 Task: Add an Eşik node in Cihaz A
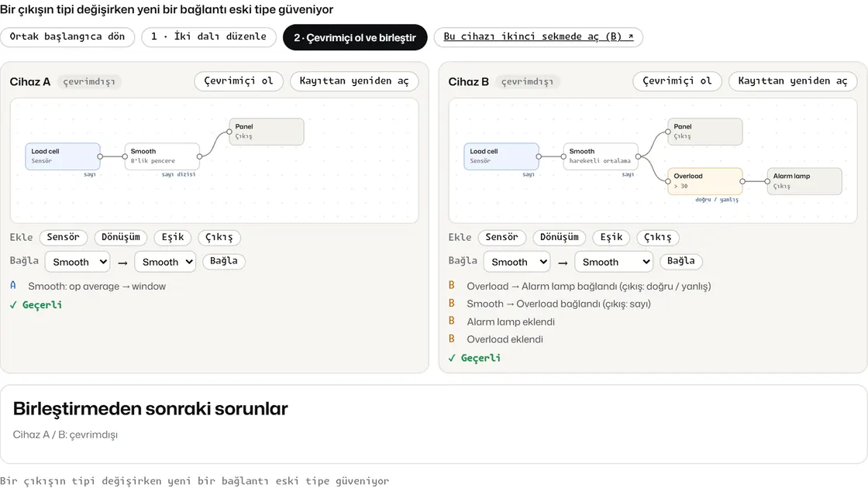tap(173, 237)
